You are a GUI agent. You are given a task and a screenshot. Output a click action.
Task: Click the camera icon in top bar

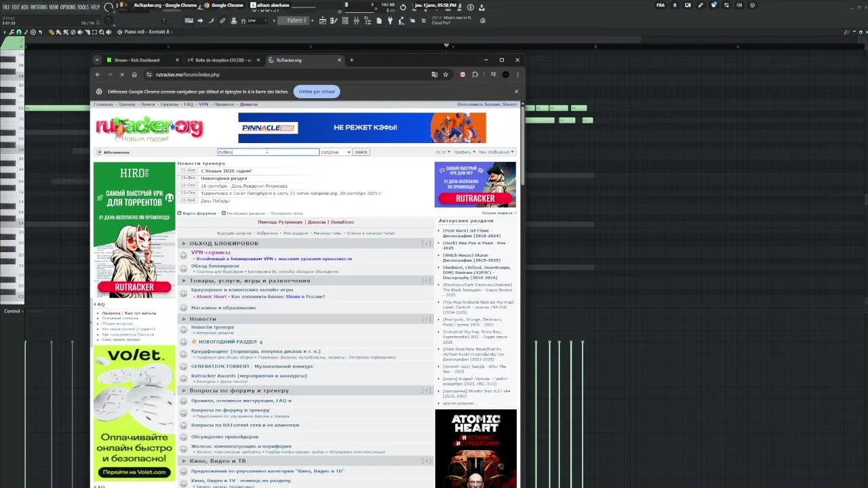point(687,5)
